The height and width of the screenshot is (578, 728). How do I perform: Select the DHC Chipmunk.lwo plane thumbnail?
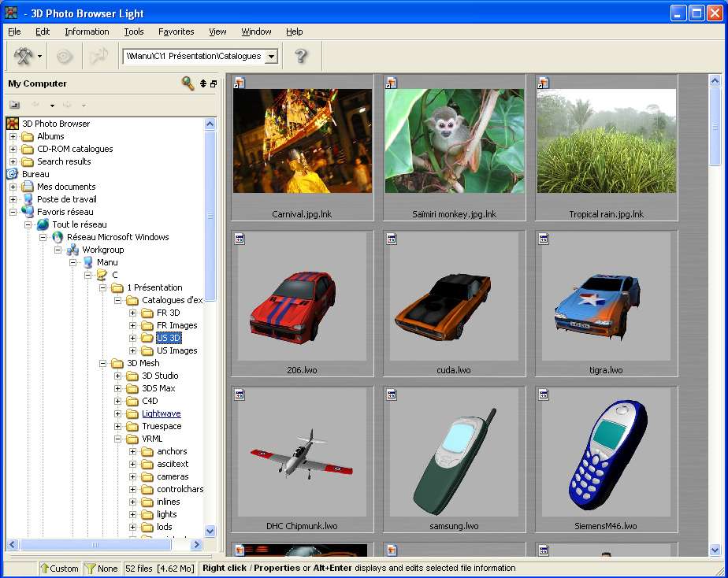pyautogui.click(x=302, y=459)
